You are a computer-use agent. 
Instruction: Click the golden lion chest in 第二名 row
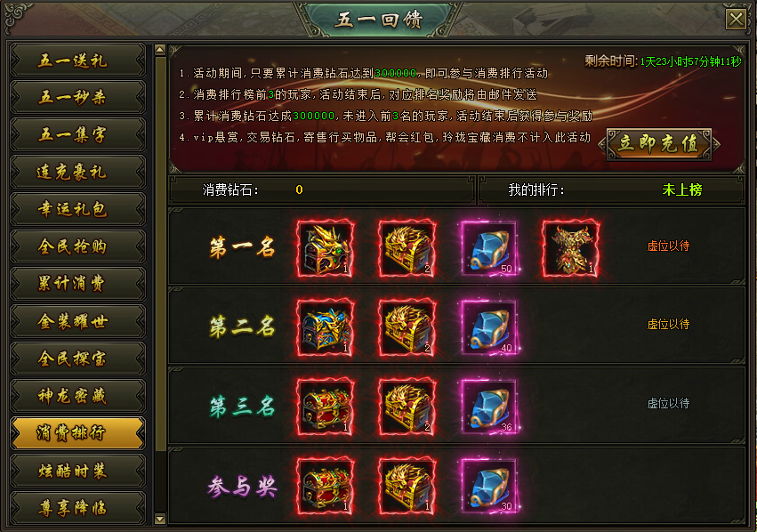click(407, 327)
